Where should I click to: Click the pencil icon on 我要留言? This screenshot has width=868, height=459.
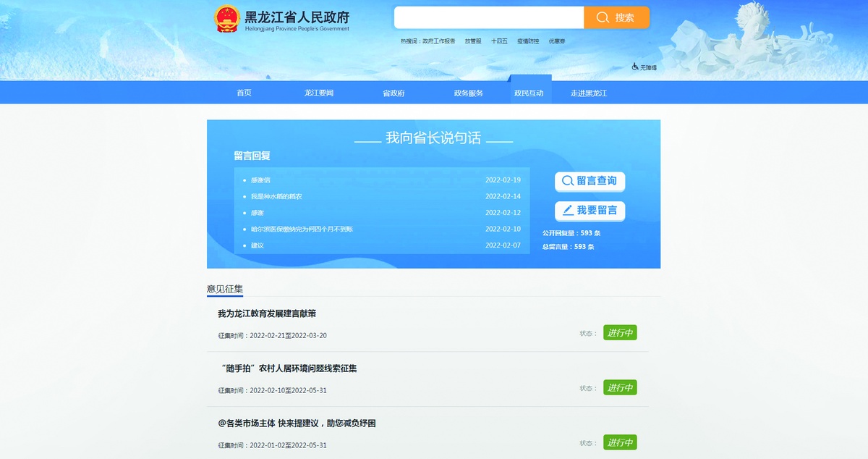click(x=568, y=211)
